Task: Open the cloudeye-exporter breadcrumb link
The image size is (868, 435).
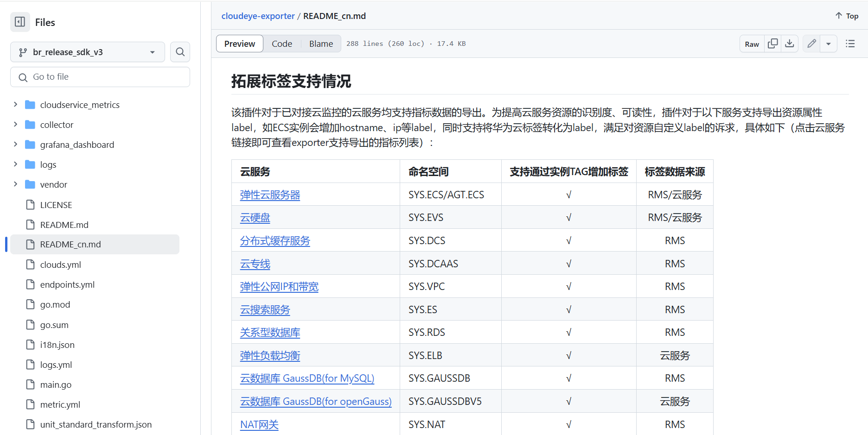Action: point(258,15)
